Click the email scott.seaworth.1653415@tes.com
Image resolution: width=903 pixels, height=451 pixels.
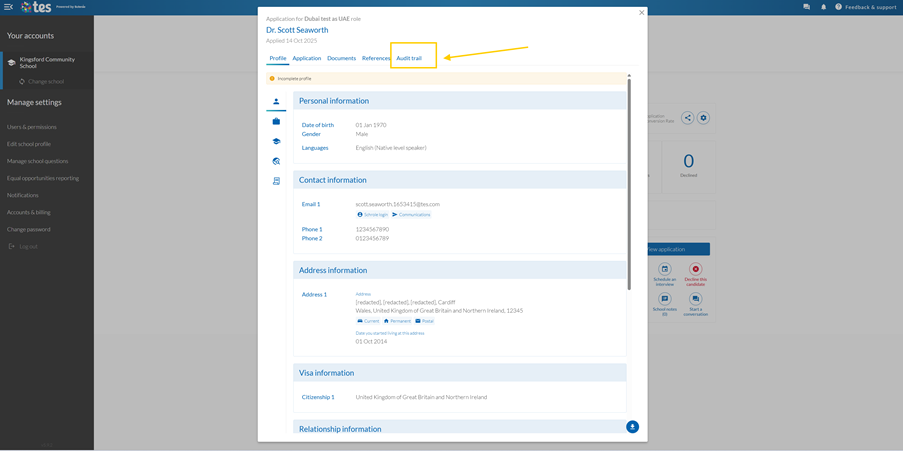click(x=397, y=204)
